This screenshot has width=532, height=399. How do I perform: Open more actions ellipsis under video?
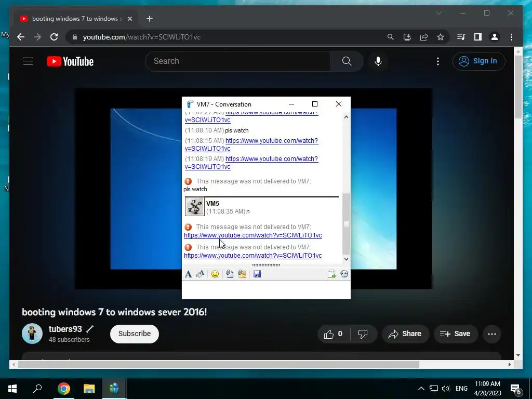point(492,334)
